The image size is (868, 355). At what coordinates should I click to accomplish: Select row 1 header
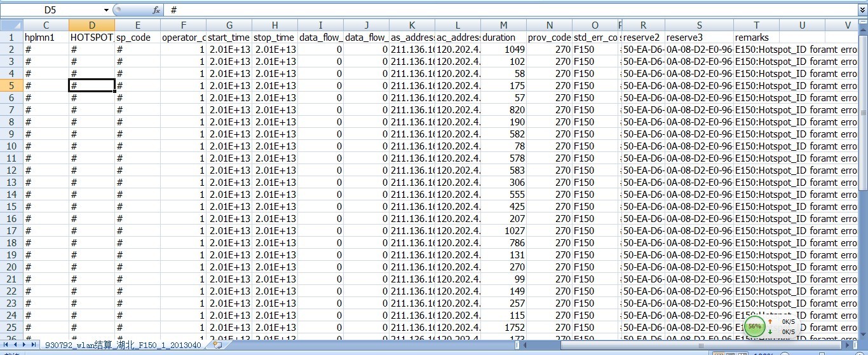pyautogui.click(x=11, y=38)
